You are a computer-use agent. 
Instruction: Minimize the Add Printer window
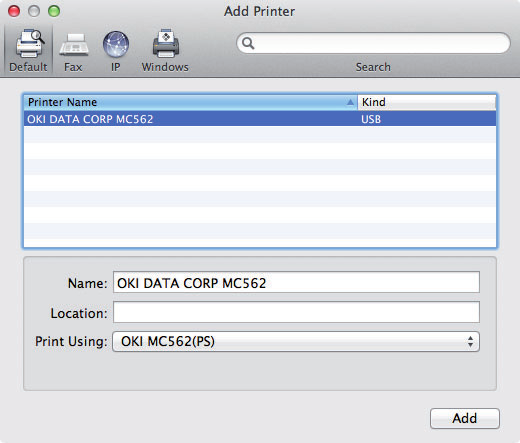pyautogui.click(x=34, y=11)
